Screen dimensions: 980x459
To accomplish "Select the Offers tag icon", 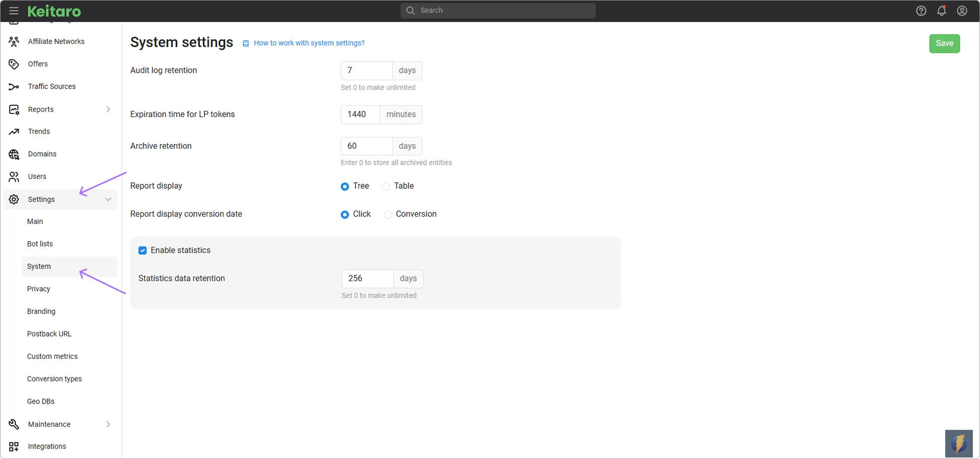I will (x=14, y=64).
